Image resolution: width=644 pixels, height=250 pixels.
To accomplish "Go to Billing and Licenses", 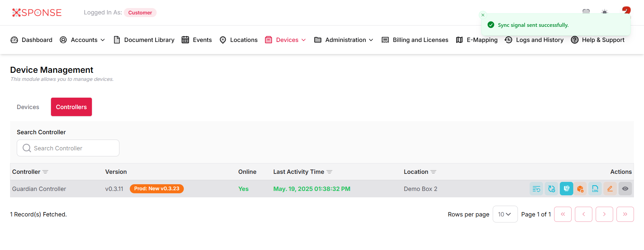I will 415,40.
